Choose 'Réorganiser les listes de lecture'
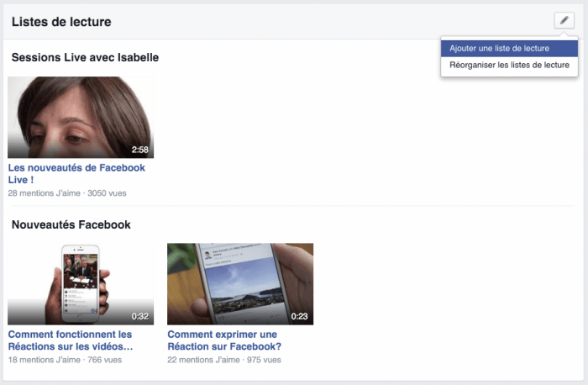 [x=509, y=65]
